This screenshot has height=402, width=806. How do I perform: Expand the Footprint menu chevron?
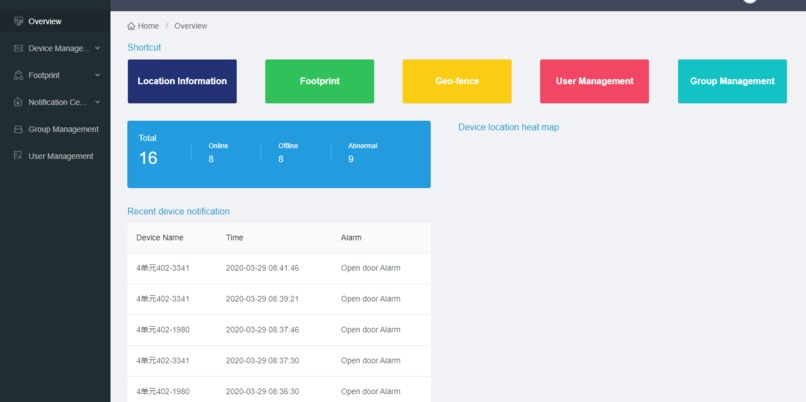(98, 75)
